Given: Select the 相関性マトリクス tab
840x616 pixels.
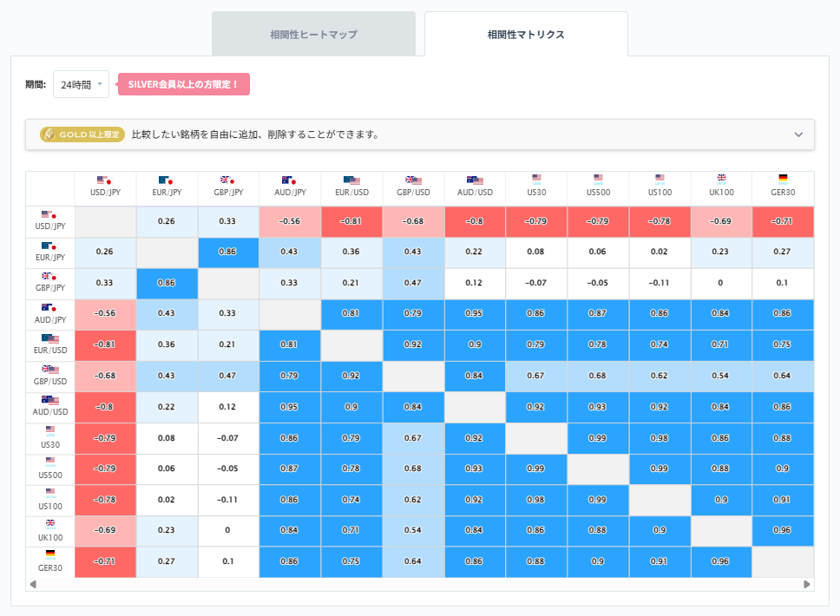Looking at the screenshot, I should [526, 35].
